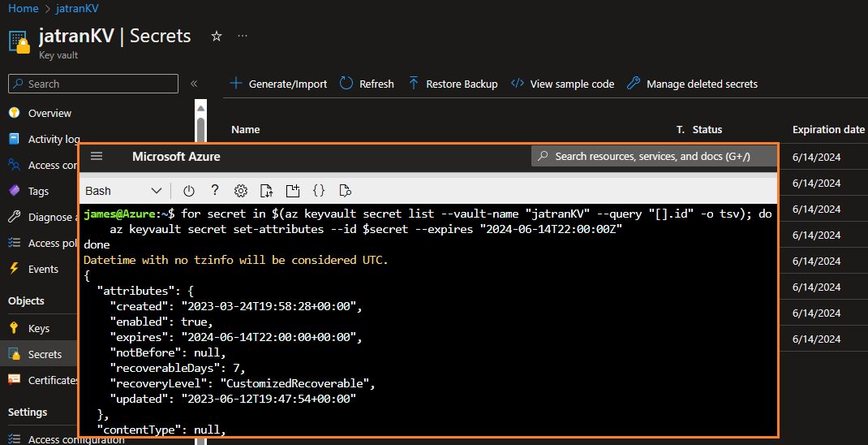This screenshot has width=868, height=445.
Task: Open Activity log in the sidebar
Action: coord(54,139)
